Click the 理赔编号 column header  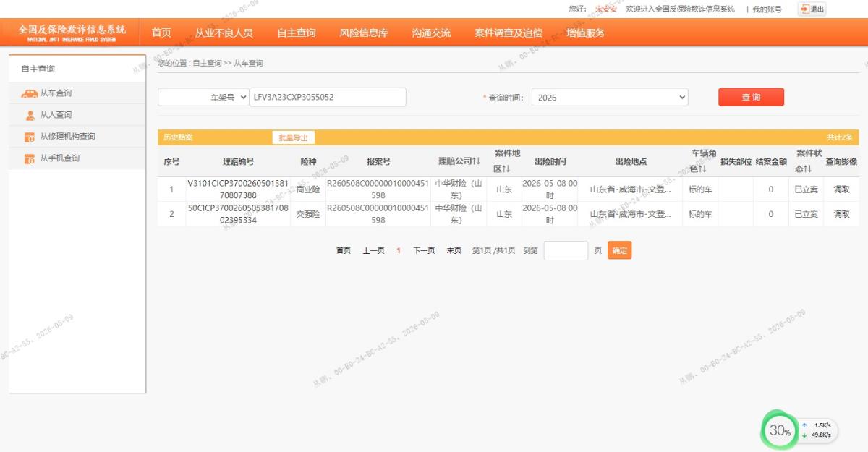(238, 161)
